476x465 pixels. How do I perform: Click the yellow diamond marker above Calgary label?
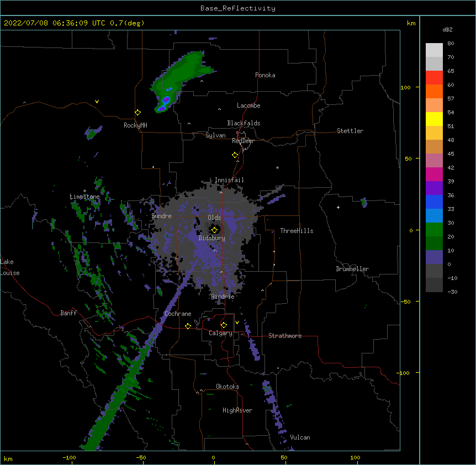[224, 325]
